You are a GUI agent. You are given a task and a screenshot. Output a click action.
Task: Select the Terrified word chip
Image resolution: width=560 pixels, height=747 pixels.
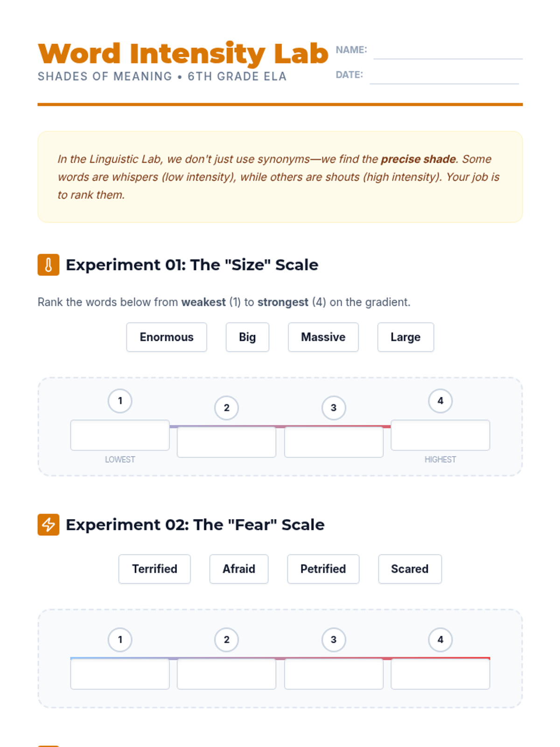(x=154, y=569)
